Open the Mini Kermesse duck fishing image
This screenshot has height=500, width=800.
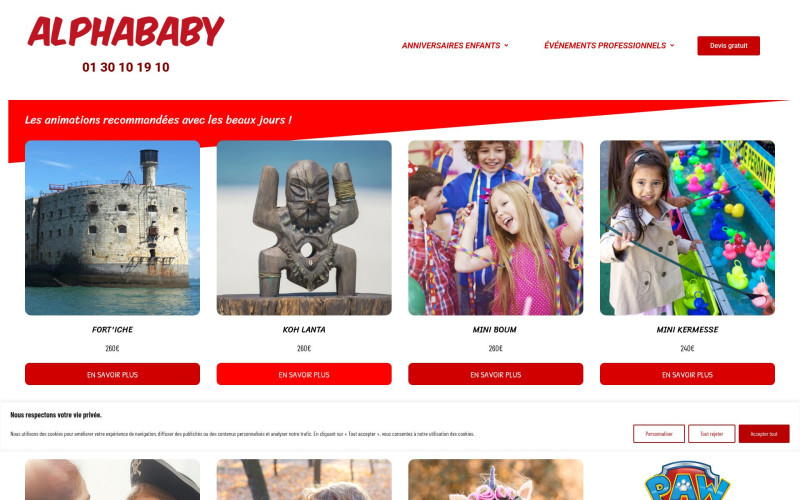pos(687,228)
